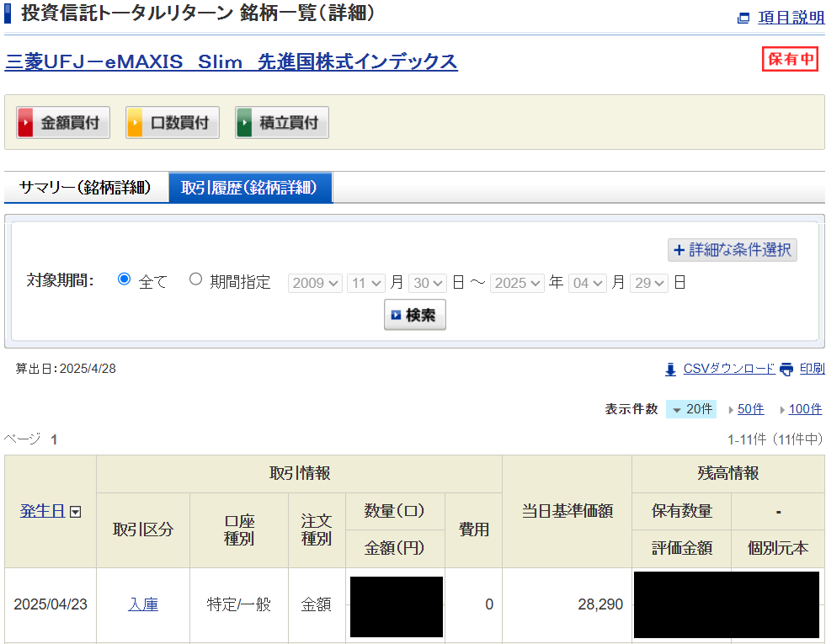This screenshot has height=644, width=826.
Task: Click the CSVダウンロード link
Action: pos(729,369)
